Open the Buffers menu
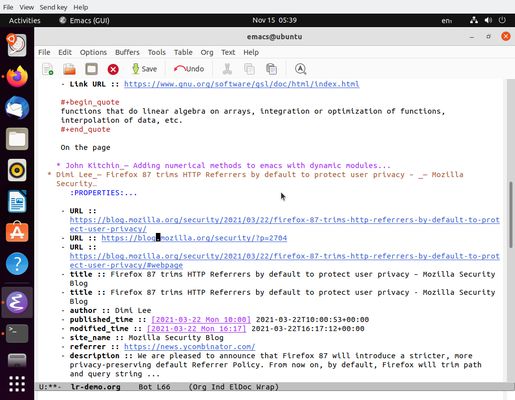This screenshot has width=515, height=400. [x=127, y=52]
